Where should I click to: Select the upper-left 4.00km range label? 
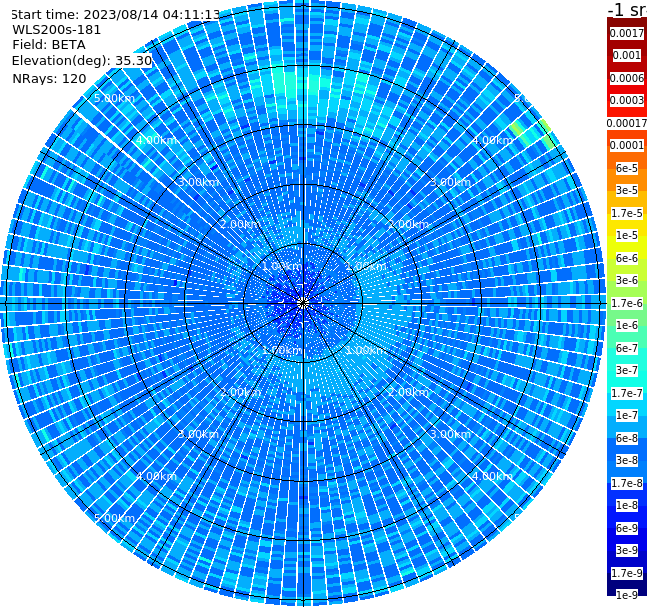pos(156,140)
